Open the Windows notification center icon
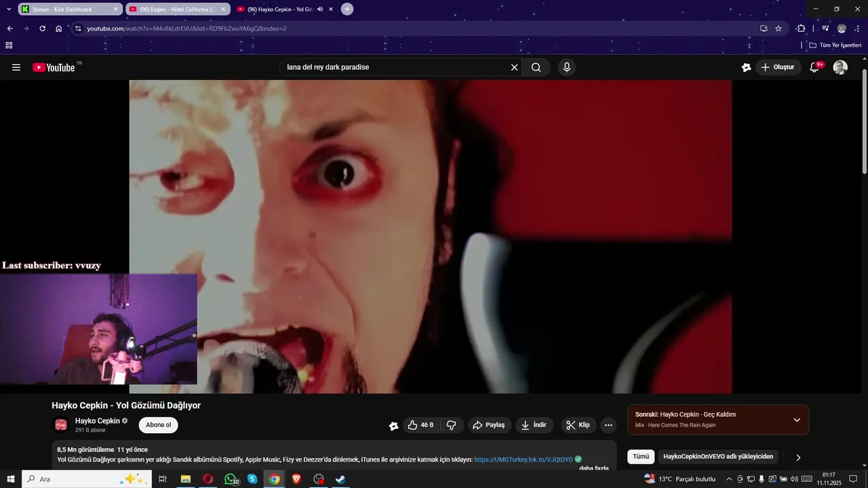This screenshot has height=488, width=868. click(x=853, y=479)
